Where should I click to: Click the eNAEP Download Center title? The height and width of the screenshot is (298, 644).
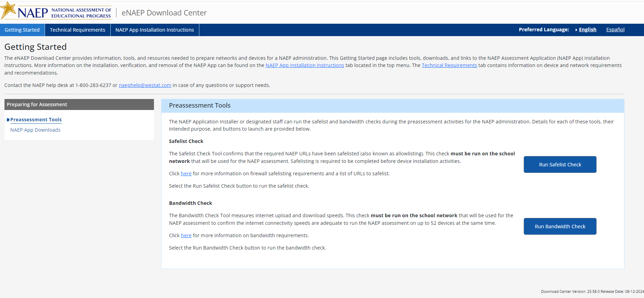pyautogui.click(x=164, y=13)
